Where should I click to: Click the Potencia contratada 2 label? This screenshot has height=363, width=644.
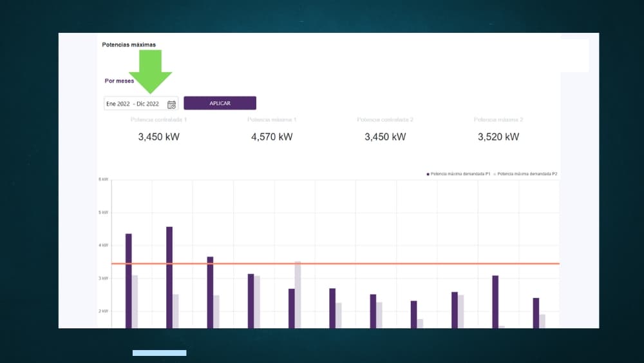tap(385, 120)
